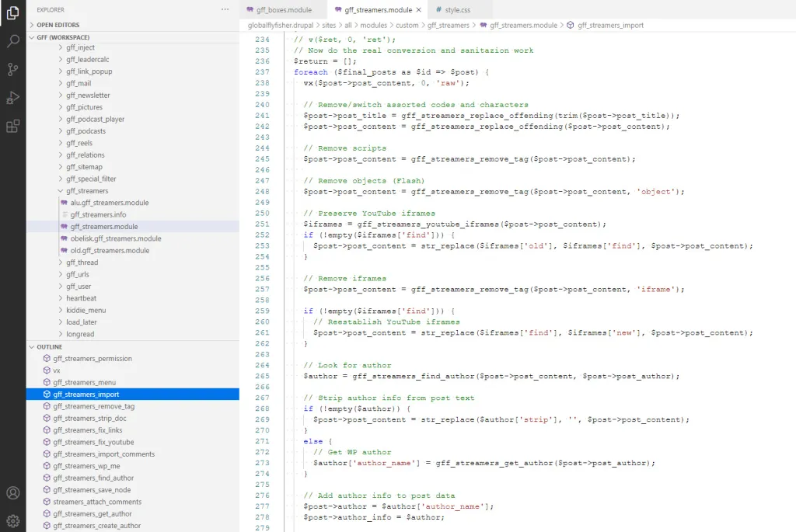Open the Manage gear icon

click(x=12, y=520)
